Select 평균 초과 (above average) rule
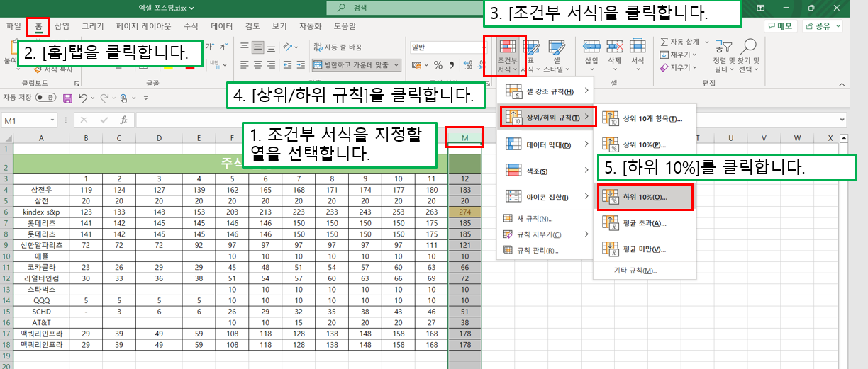 [645, 224]
